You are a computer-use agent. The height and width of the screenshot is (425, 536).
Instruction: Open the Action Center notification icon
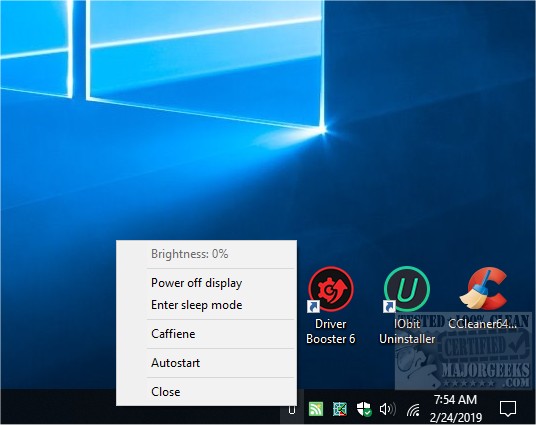click(508, 409)
